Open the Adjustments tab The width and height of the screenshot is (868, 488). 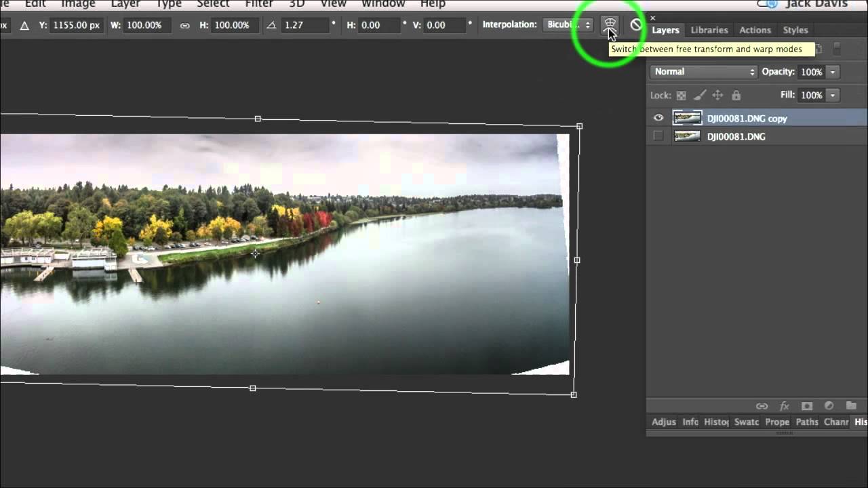click(x=663, y=422)
